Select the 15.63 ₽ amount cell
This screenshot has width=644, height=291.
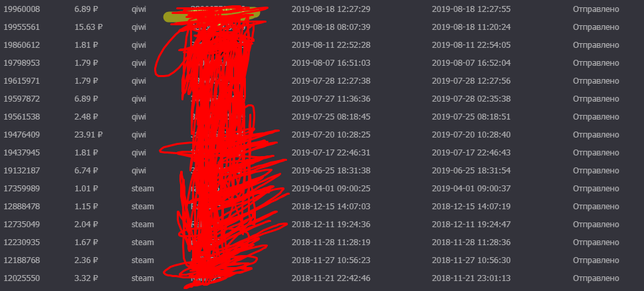coord(88,27)
